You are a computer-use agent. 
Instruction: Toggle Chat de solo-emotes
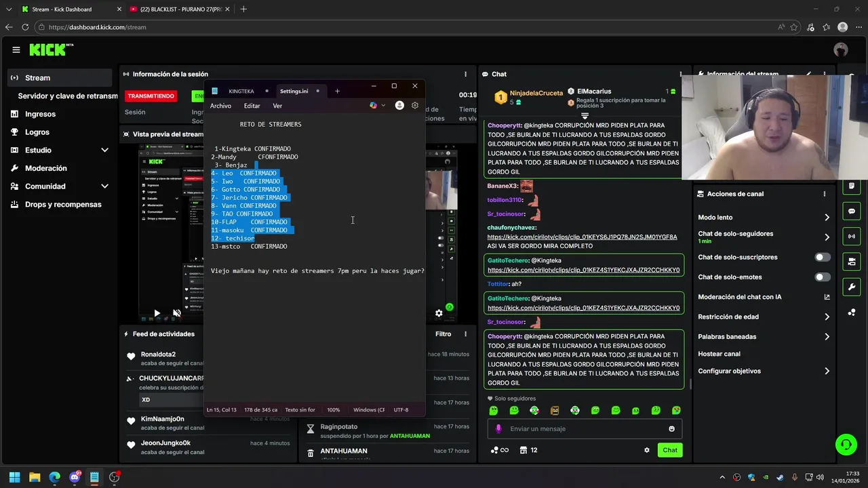(822, 277)
